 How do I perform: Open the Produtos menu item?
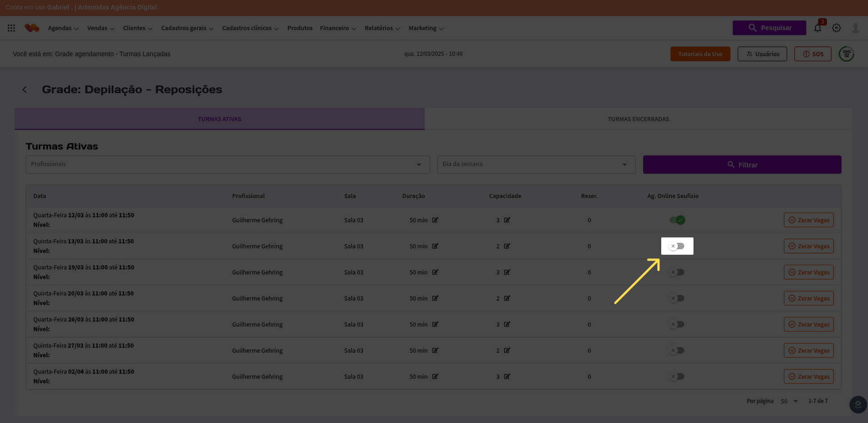tap(300, 28)
